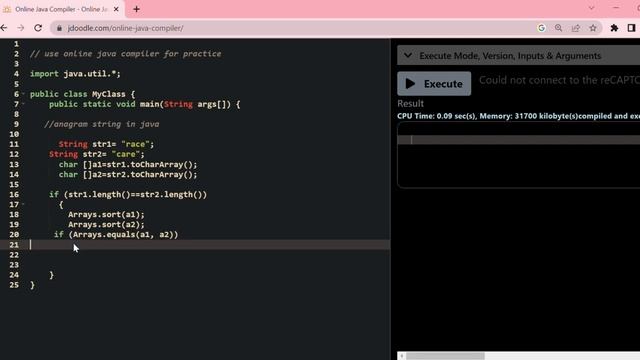This screenshot has height=360, width=640.
Task: Toggle the browser side panel icon
Action: pyautogui.click(x=631, y=28)
